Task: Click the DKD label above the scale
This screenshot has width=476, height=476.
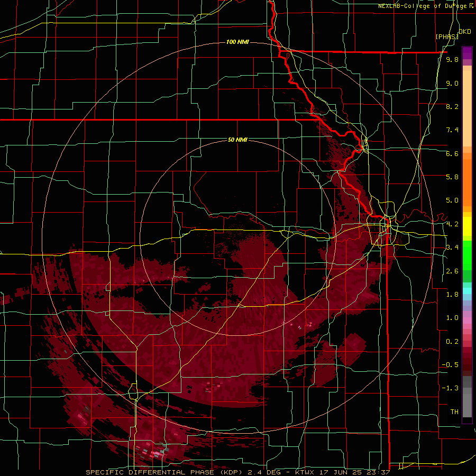Action: pyautogui.click(x=464, y=32)
